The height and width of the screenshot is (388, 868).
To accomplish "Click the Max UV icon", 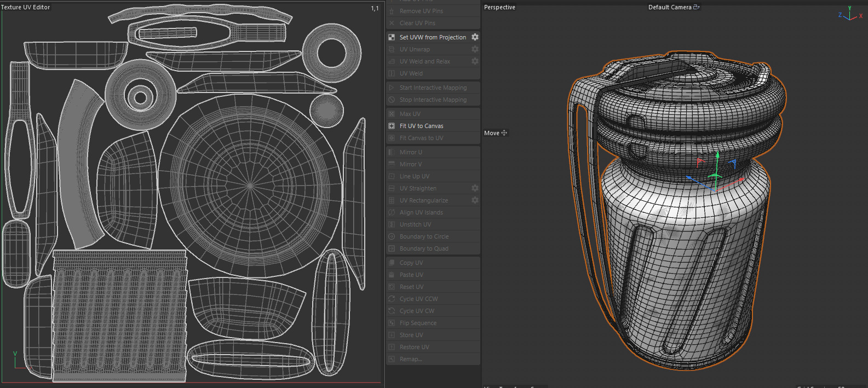I will 392,114.
